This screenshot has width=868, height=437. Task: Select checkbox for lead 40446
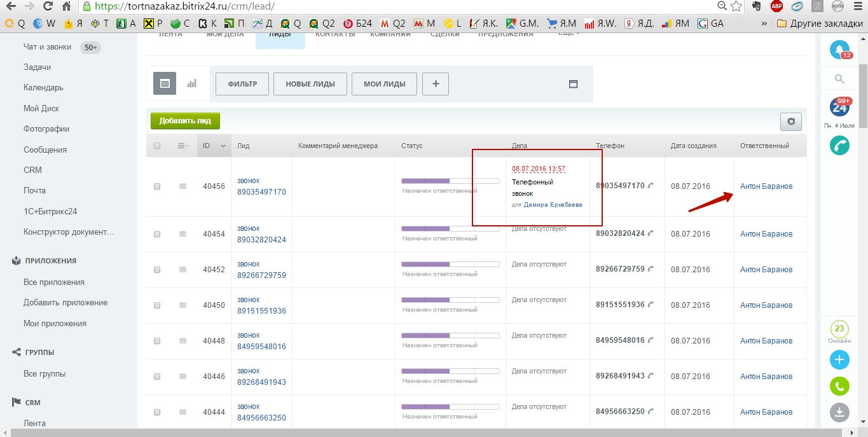pos(157,377)
